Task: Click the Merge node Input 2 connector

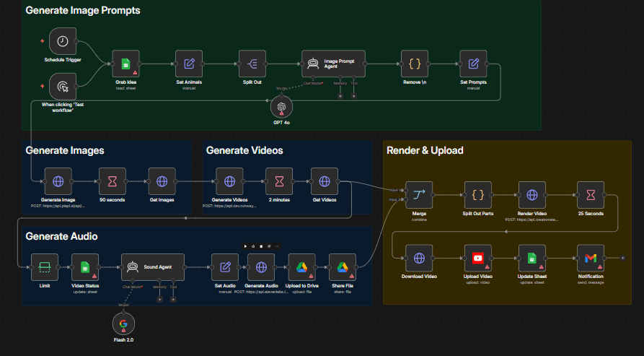Action: pyautogui.click(x=406, y=199)
